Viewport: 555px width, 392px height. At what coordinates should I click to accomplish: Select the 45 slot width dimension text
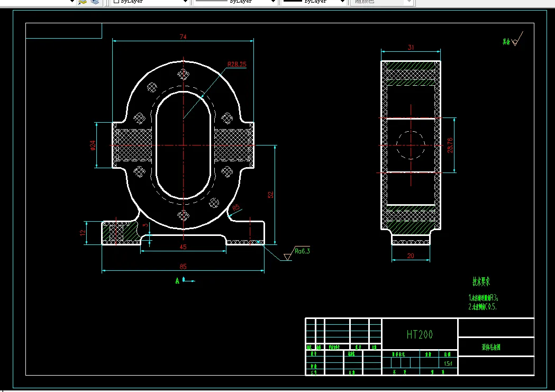pyautogui.click(x=183, y=247)
